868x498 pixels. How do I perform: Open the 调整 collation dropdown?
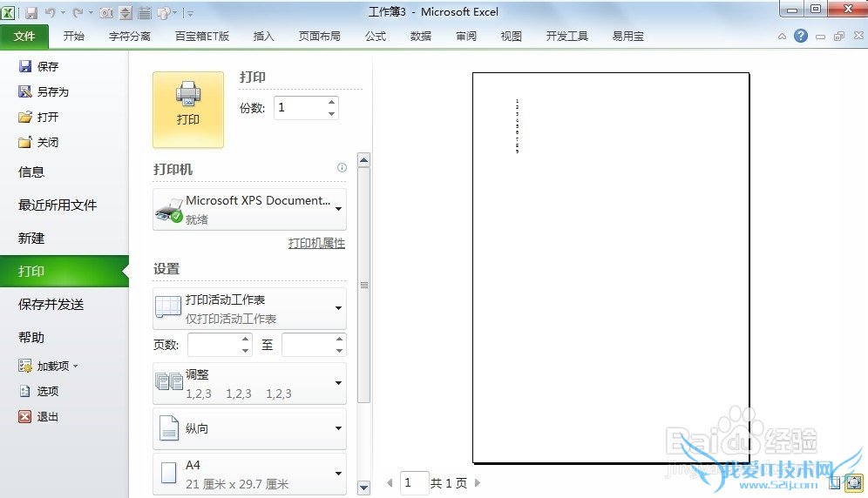[x=249, y=383]
